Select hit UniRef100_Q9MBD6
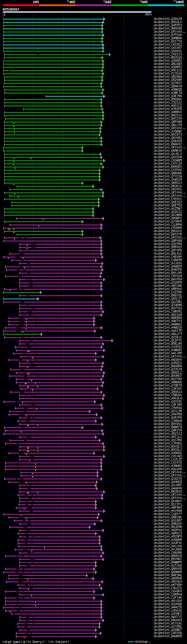The height and width of the screenshot is (644, 187). click(x=168, y=38)
